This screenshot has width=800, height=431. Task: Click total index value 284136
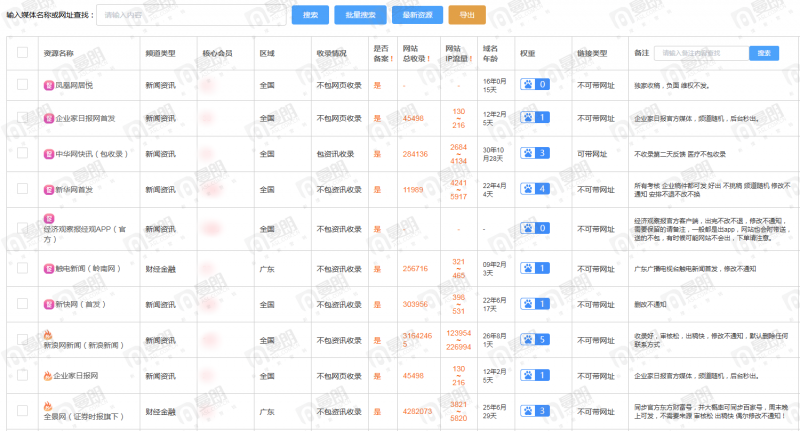tap(415, 154)
